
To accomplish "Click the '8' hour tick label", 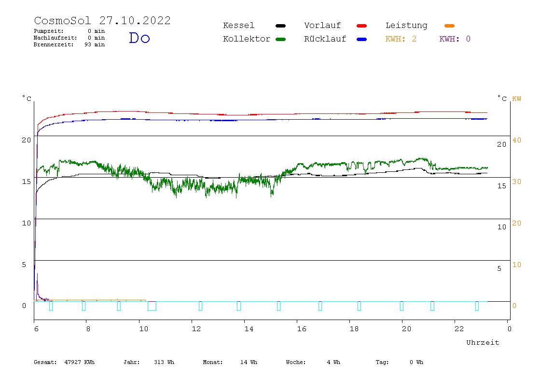I will pos(88,329).
